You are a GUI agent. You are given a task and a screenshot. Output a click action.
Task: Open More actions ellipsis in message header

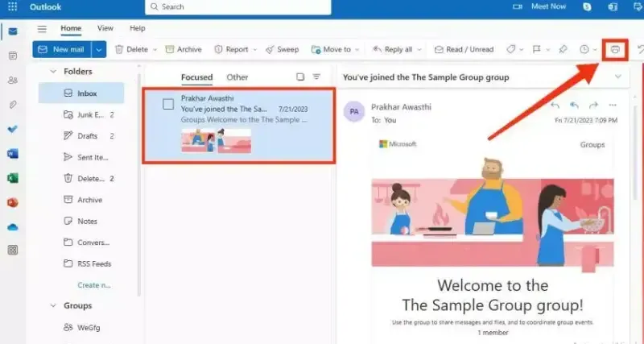tap(613, 106)
